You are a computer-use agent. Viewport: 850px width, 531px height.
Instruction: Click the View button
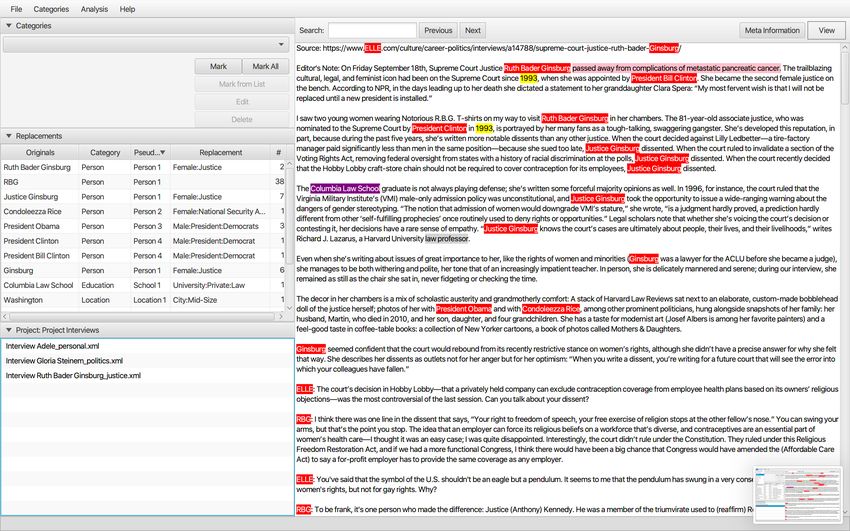pos(826,30)
